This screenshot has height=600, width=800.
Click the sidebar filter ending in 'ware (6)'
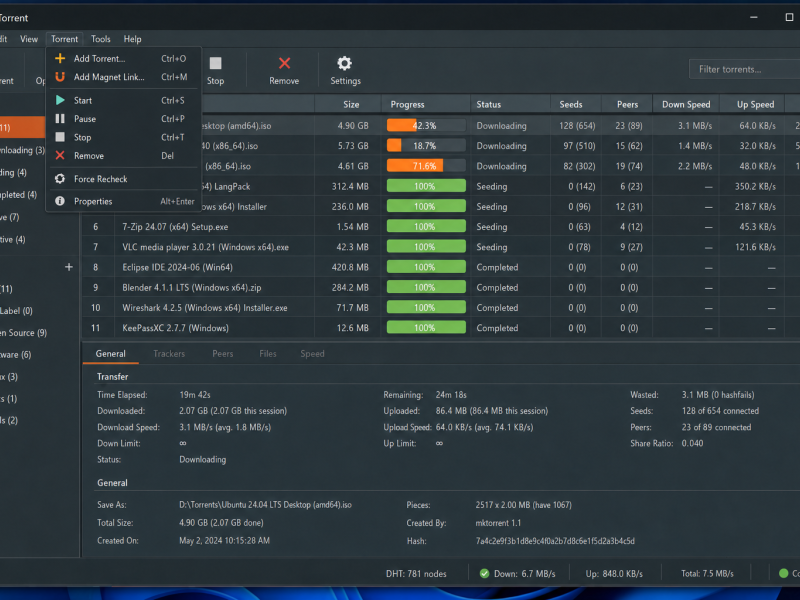pos(16,355)
